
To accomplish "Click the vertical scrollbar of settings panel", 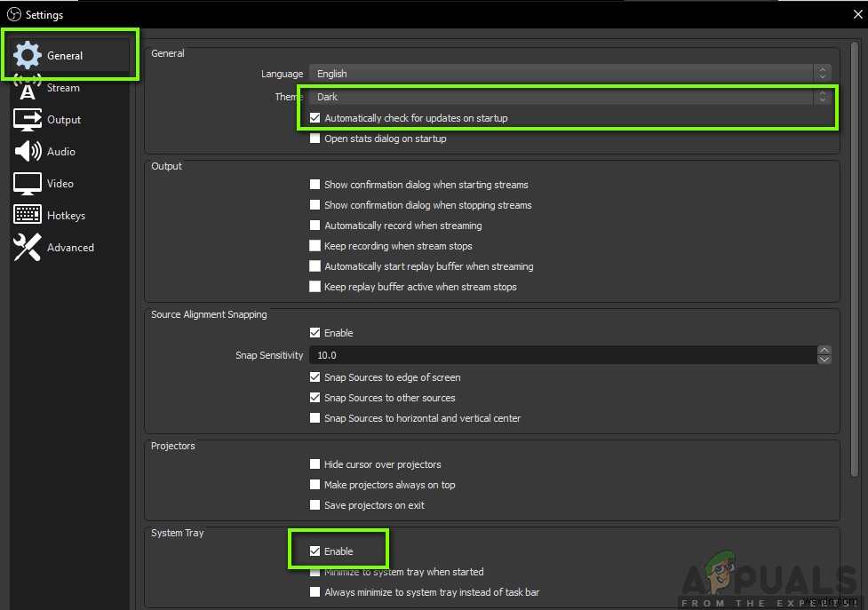I will pos(855,258).
